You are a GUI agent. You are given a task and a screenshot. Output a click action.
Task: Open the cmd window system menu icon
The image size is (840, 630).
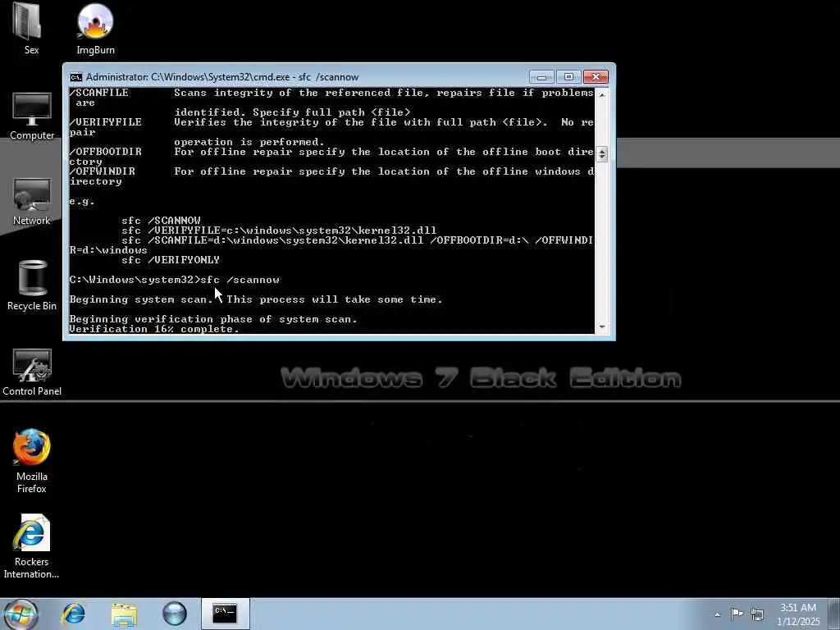pyautogui.click(x=76, y=77)
